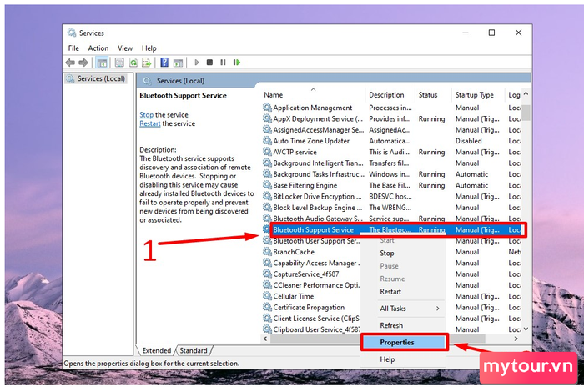
Task: Select AppX Deployment Service row
Action: click(391, 118)
